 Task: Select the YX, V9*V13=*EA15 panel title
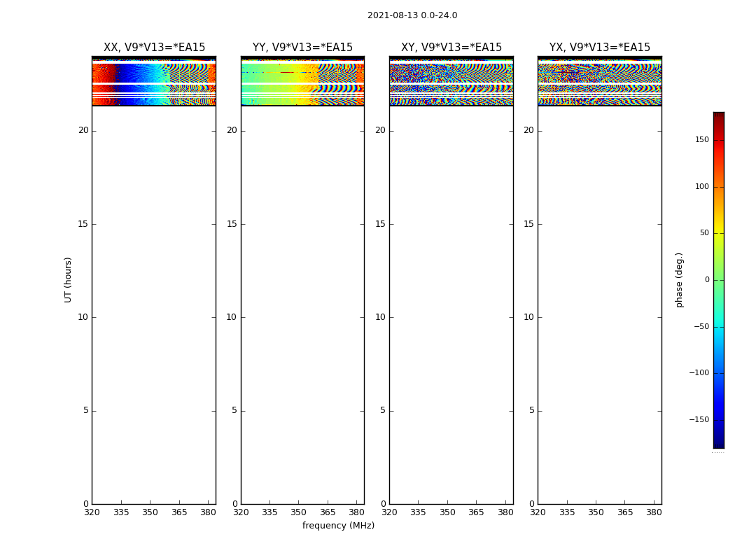pyautogui.click(x=599, y=48)
